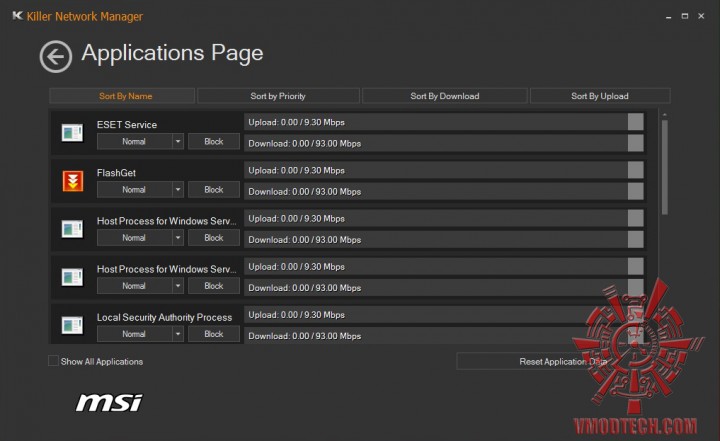Go back using the circled arrow icon
Viewport: 720px width, 441px height.
(56, 57)
